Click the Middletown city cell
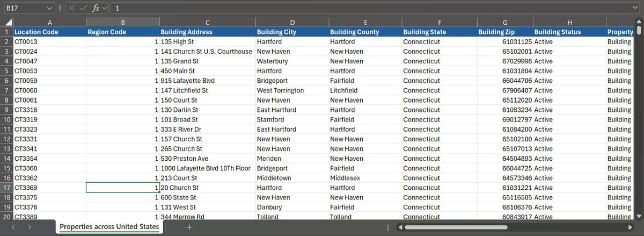 [x=292, y=178]
